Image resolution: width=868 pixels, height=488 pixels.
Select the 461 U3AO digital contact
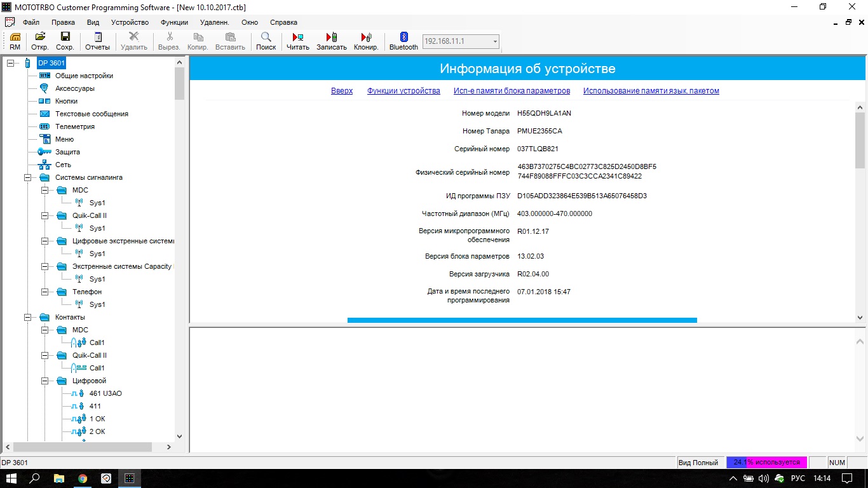[105, 393]
